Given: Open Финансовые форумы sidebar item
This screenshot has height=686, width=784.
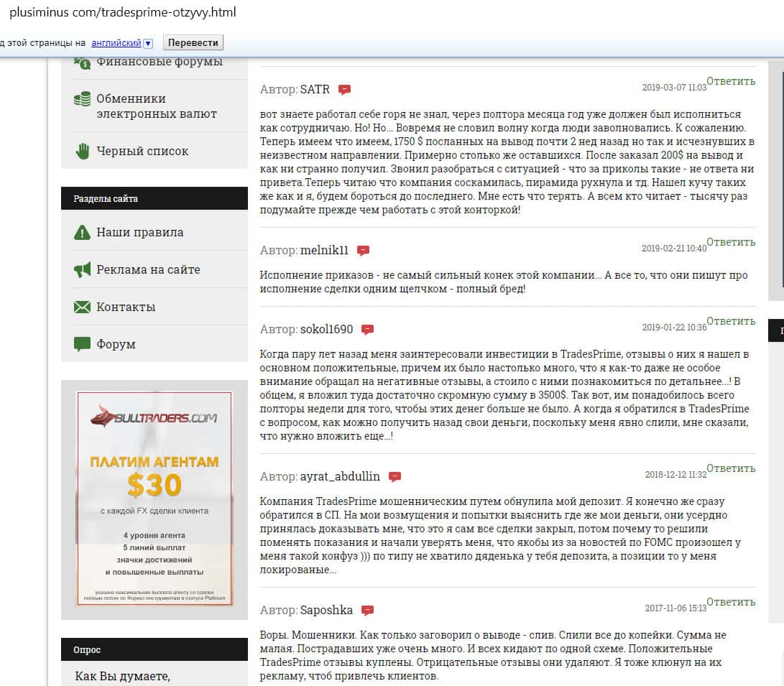Looking at the screenshot, I should pyautogui.click(x=160, y=62).
